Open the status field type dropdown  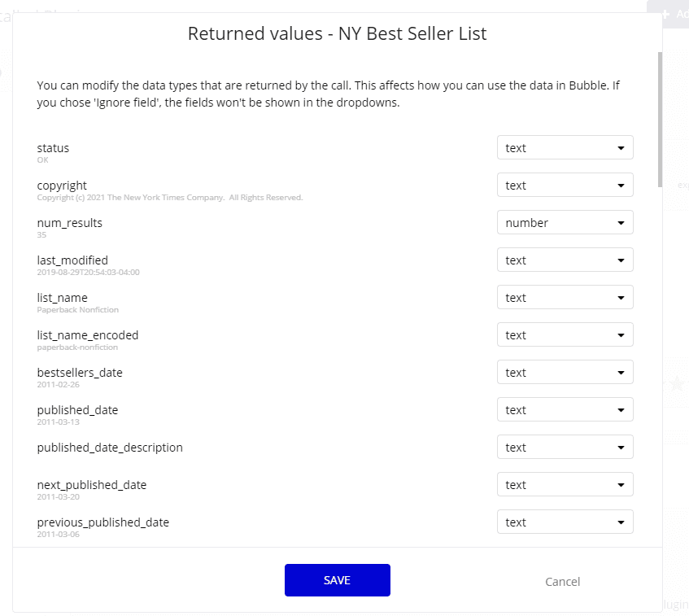[565, 147]
